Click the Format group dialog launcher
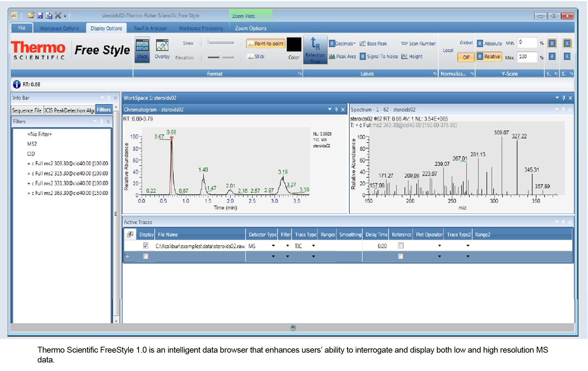588x371 pixels. (299, 74)
